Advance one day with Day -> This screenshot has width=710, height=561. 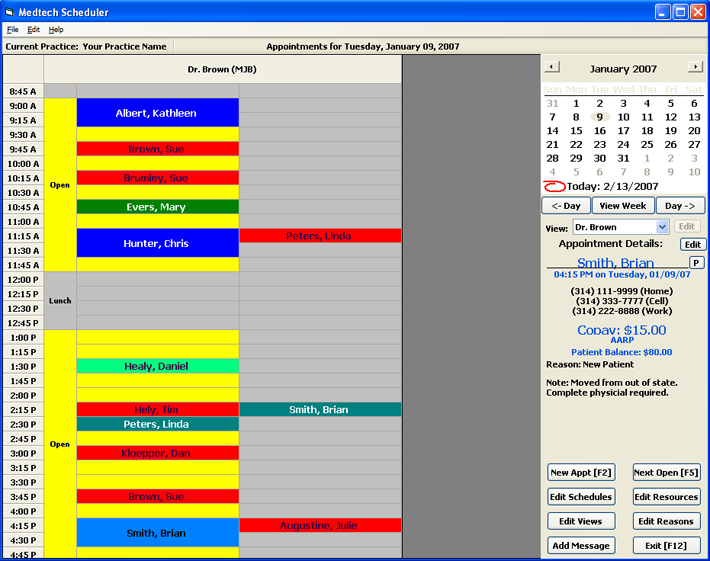click(680, 206)
